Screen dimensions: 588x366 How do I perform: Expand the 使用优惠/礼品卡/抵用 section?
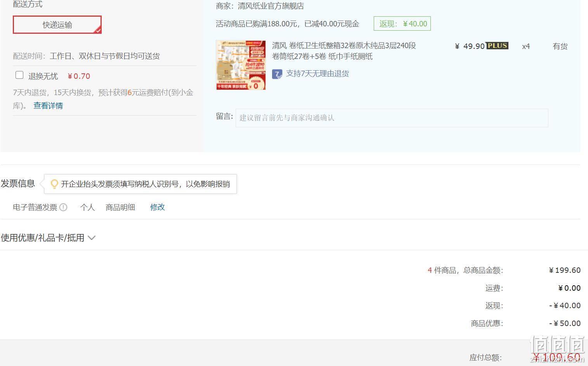(x=48, y=238)
